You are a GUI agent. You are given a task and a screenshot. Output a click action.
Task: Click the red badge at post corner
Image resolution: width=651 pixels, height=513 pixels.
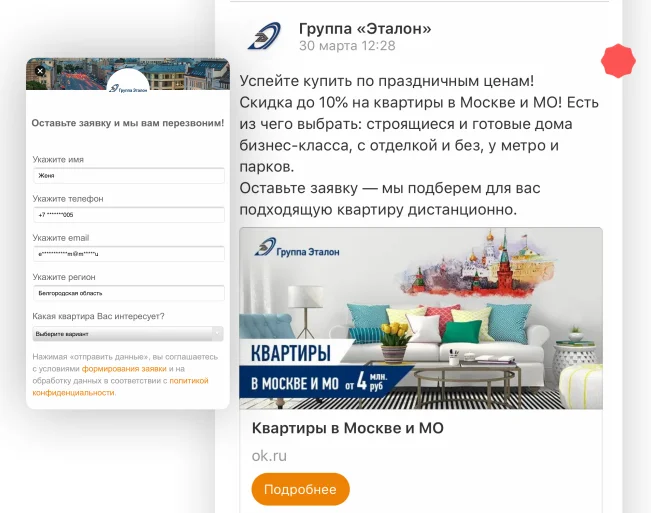coord(618,61)
